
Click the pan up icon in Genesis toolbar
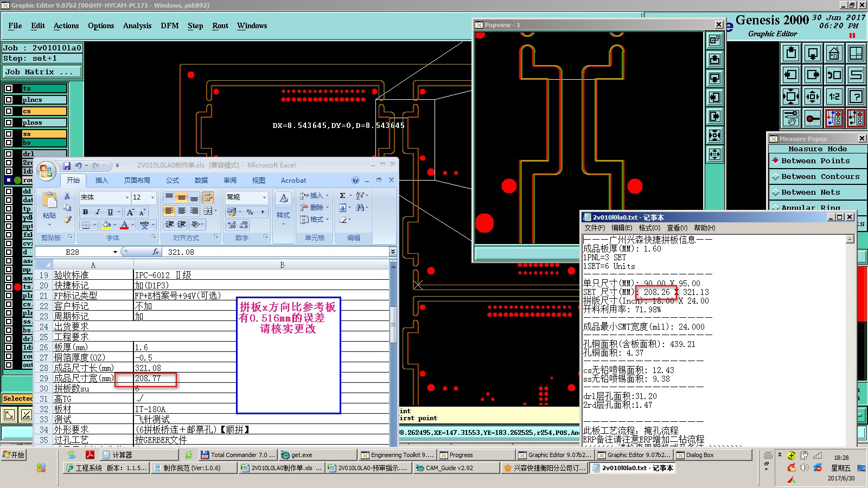791,53
